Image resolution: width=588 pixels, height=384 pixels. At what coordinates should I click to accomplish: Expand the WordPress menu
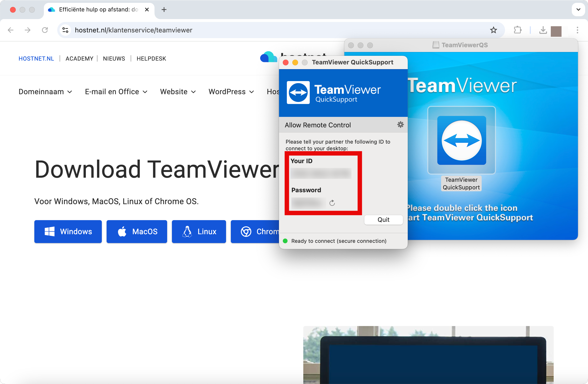coord(231,92)
